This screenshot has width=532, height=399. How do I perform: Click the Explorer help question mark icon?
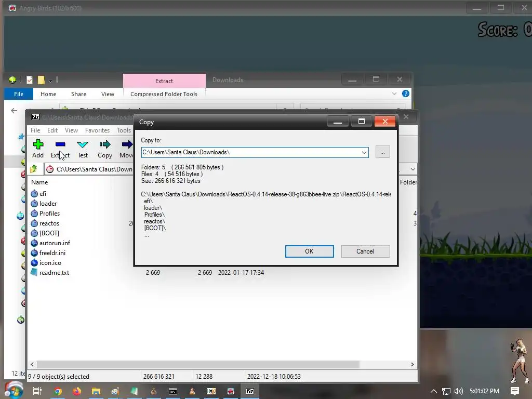click(x=405, y=94)
